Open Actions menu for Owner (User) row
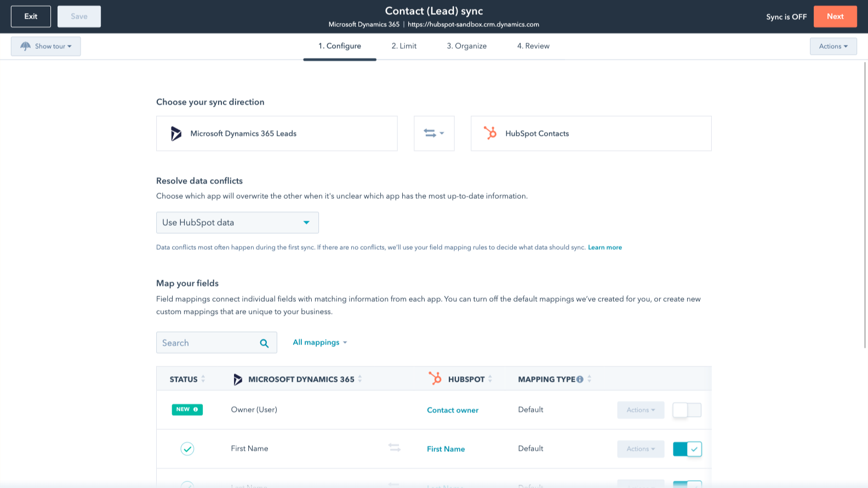This screenshot has height=488, width=868. point(641,410)
